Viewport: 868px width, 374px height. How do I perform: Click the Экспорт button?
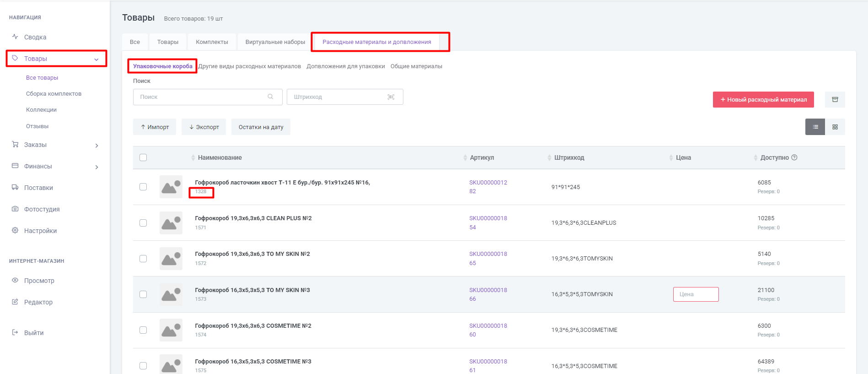pos(204,127)
